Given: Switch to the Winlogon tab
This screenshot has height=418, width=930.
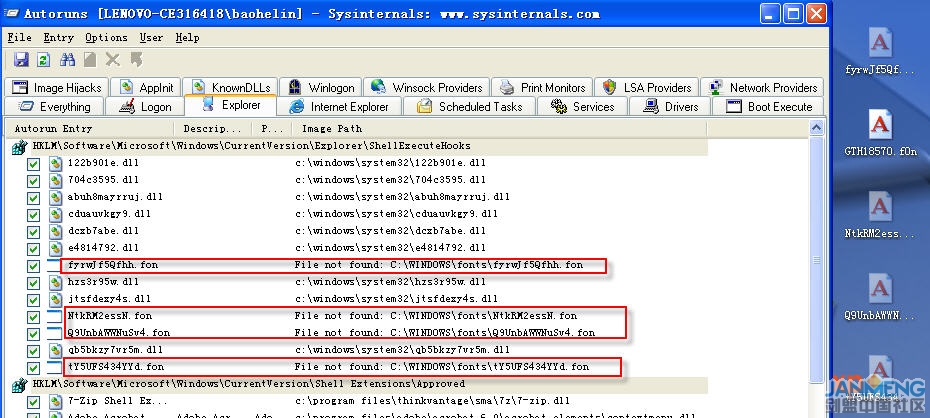Looking at the screenshot, I should coord(321,88).
